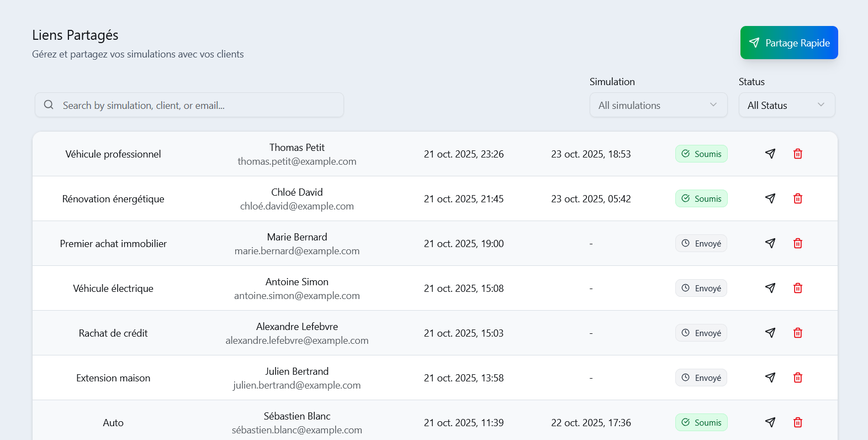Click send icon for Chloé David row

[770, 198]
